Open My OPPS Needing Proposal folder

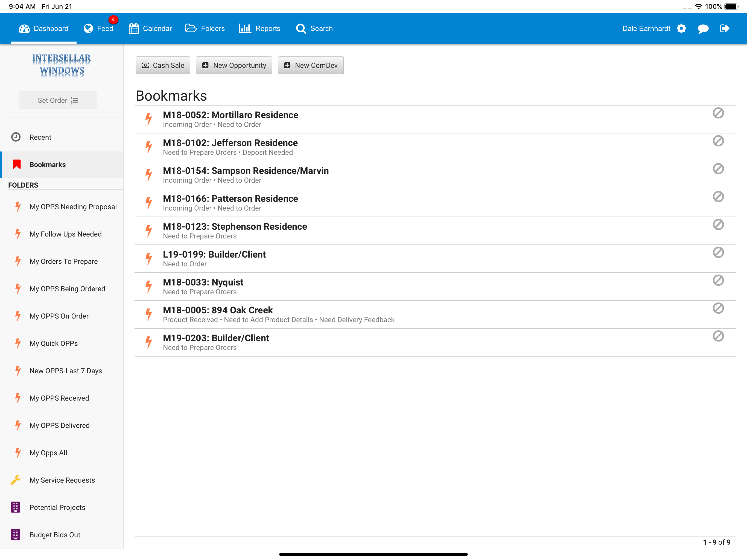point(62,207)
